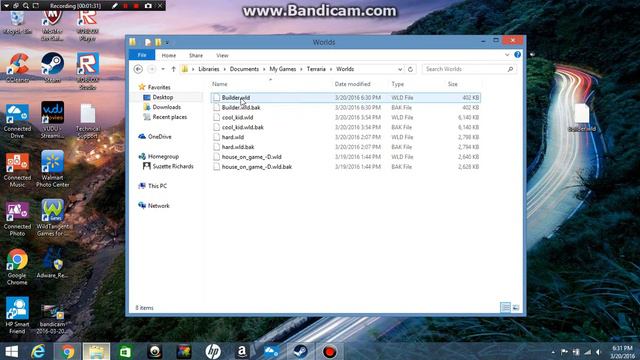Screen dimensions: 640x360
Task: Go up one folder level
Action: pyautogui.click(x=173, y=69)
